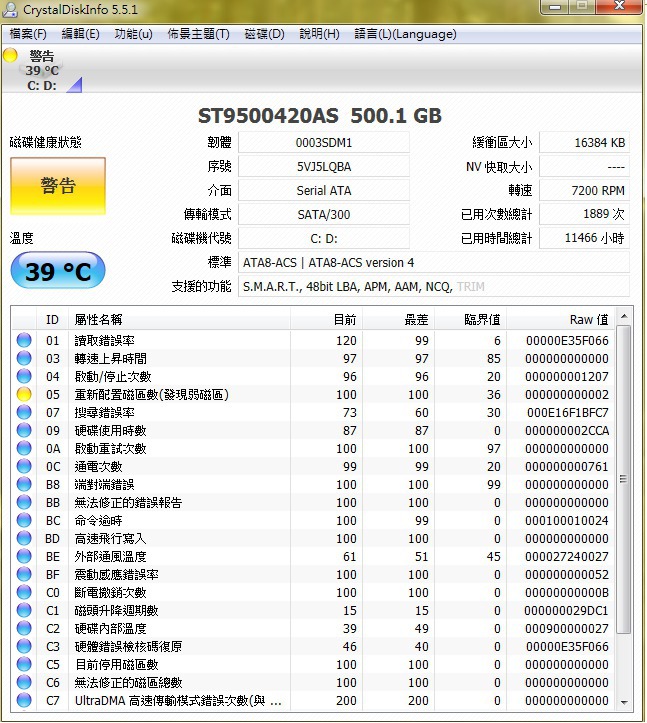647x723 pixels.
Task: Click the 目前 column header
Action: tap(326, 319)
